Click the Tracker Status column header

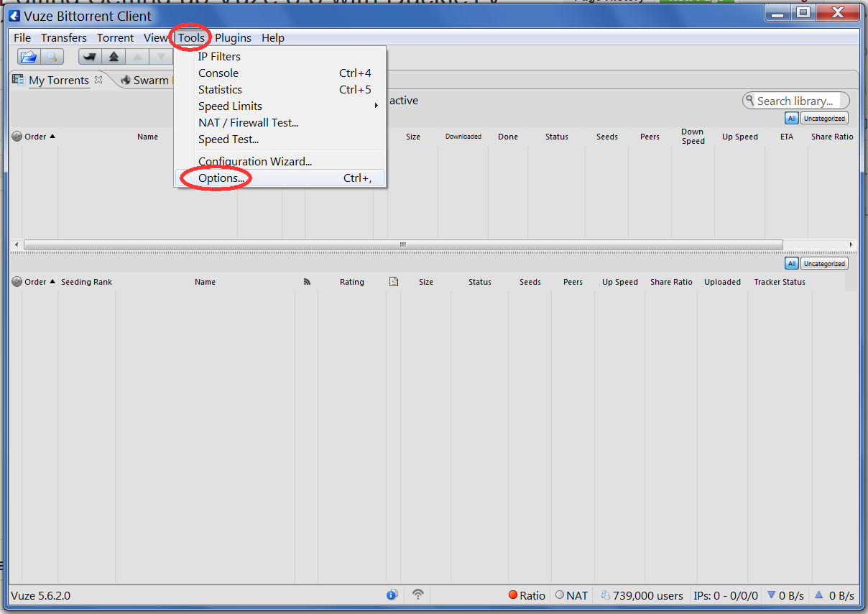(780, 282)
